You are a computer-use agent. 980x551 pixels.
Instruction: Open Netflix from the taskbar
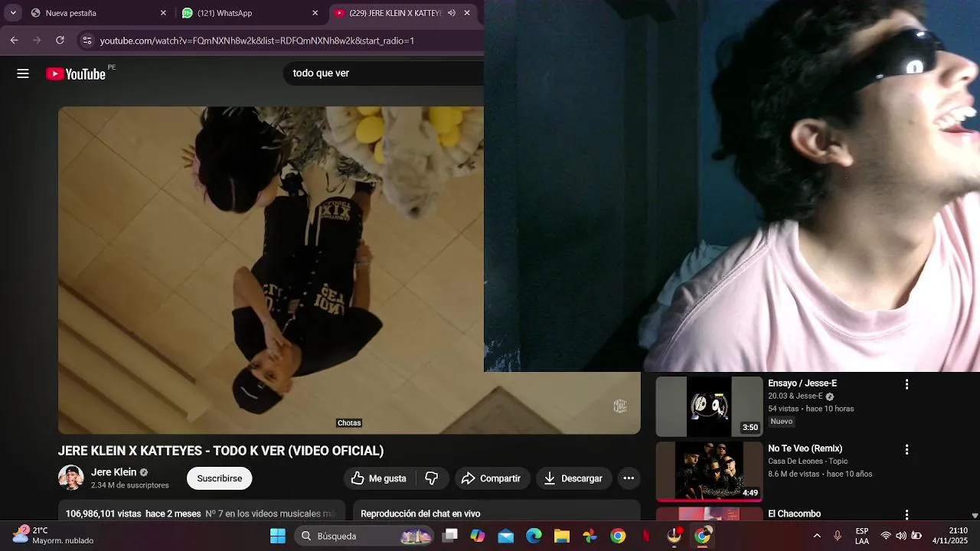coord(646,536)
